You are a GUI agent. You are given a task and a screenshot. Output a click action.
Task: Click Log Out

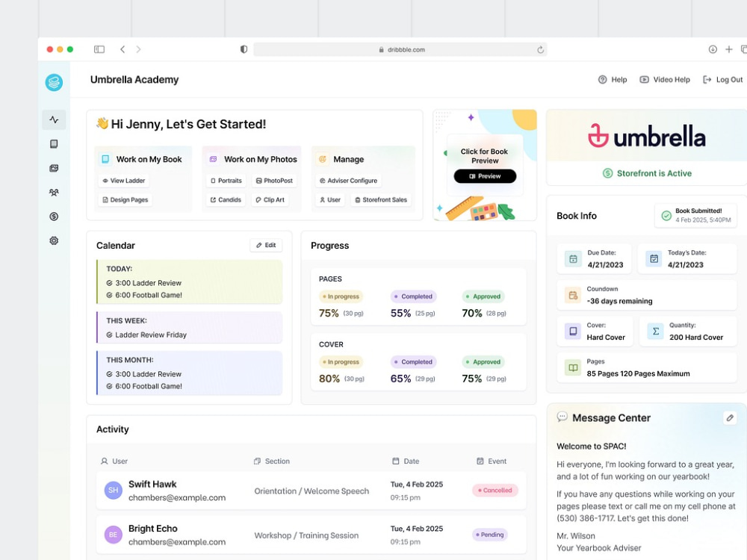[x=722, y=80]
